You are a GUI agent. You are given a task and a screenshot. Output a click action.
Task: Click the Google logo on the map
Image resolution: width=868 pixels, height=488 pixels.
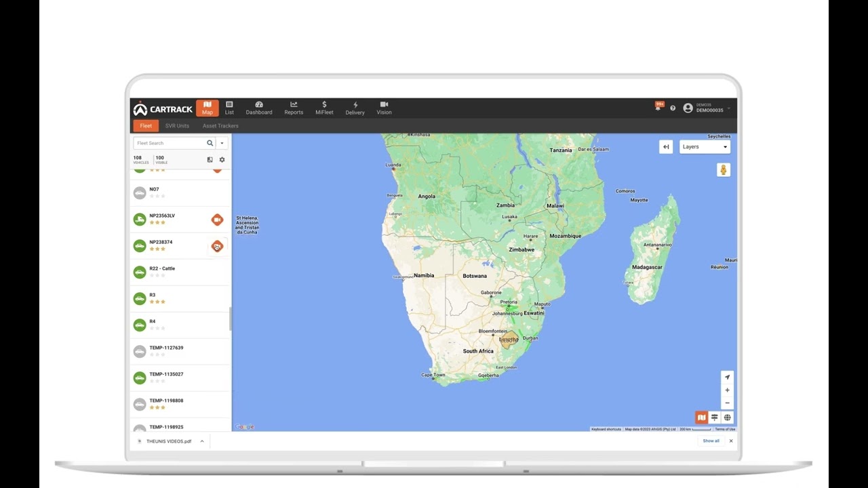point(244,427)
